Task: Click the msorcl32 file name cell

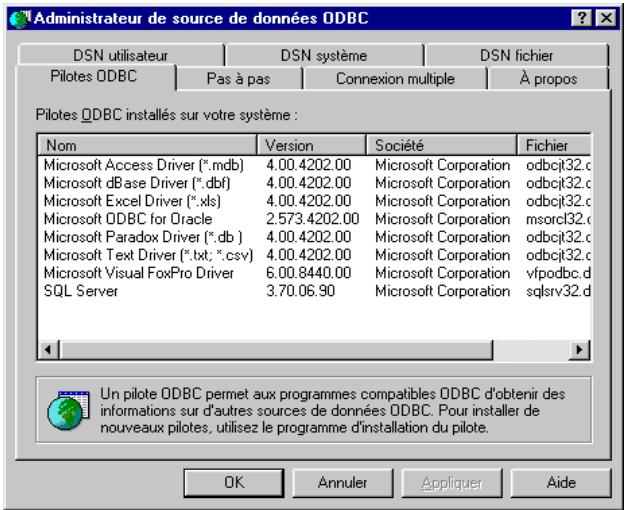Action: point(558,219)
